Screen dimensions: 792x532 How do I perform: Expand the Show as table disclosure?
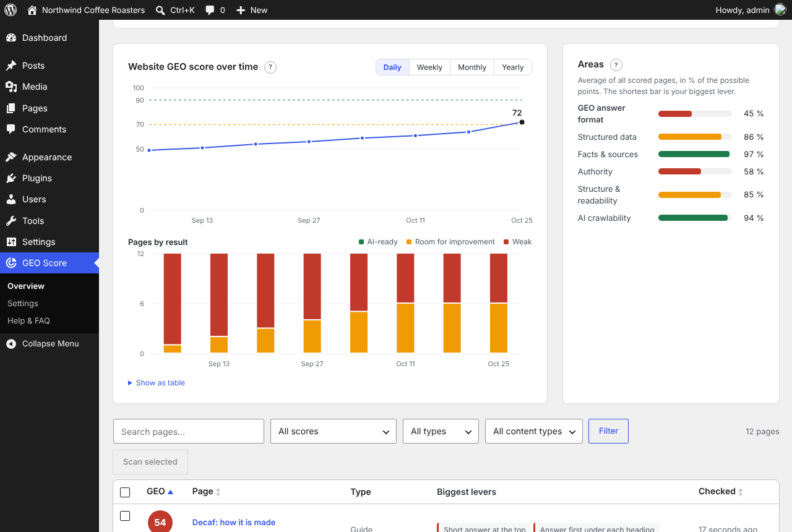point(157,383)
